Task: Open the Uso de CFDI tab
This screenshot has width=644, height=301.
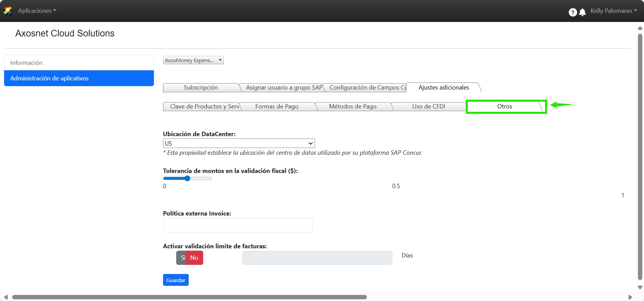Action: [x=428, y=106]
